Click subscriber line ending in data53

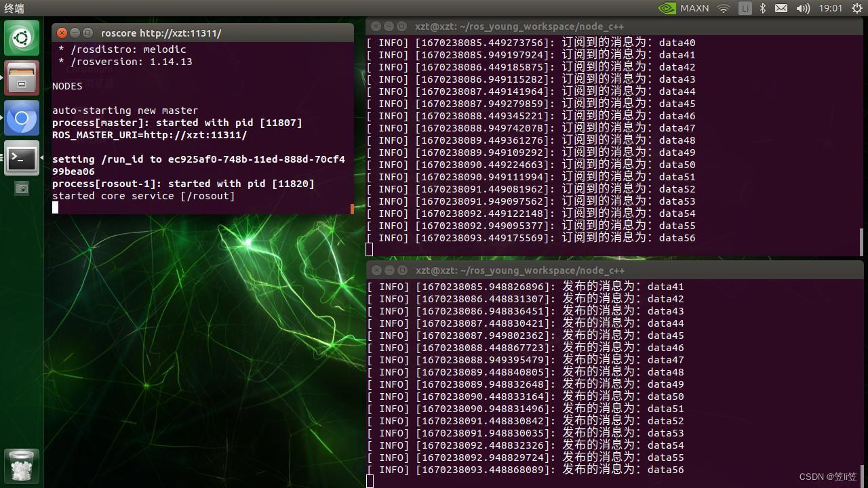pos(531,201)
